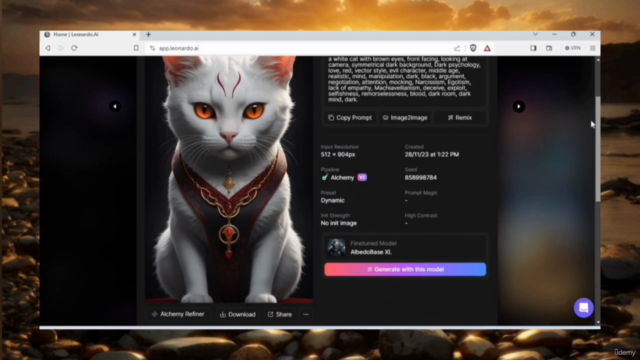
Task: Toggle the browser sidebar panel icon
Action: 533,48
